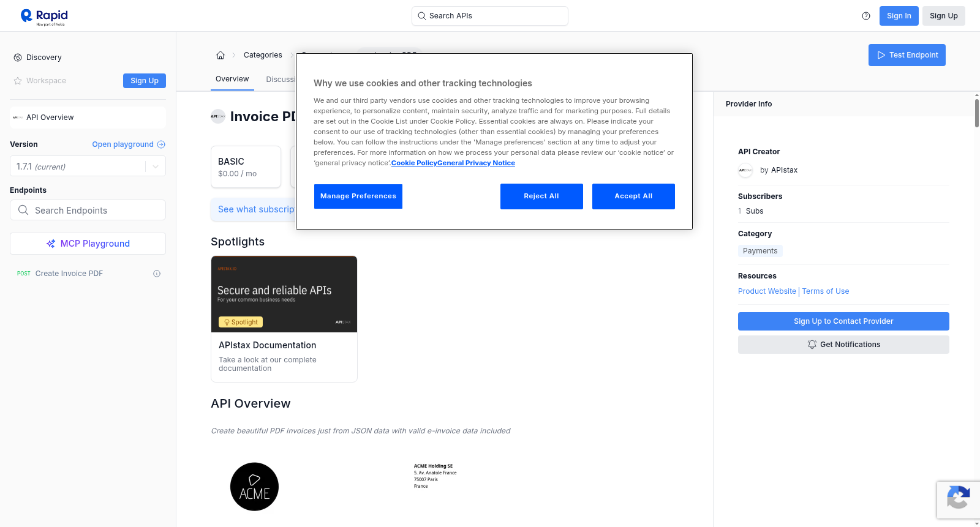Open the Product Website link

[767, 291]
